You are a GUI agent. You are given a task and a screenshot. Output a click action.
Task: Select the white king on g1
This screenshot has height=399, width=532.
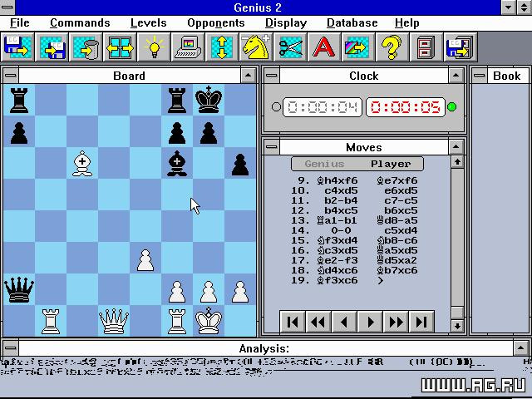(209, 321)
